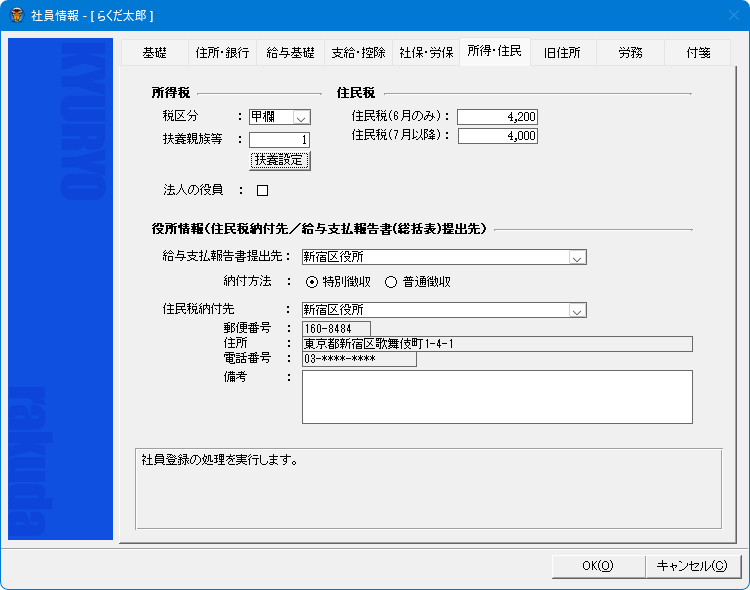The width and height of the screenshot is (750, 590).
Task: Select the 旧住所 tab
Action: 562,53
